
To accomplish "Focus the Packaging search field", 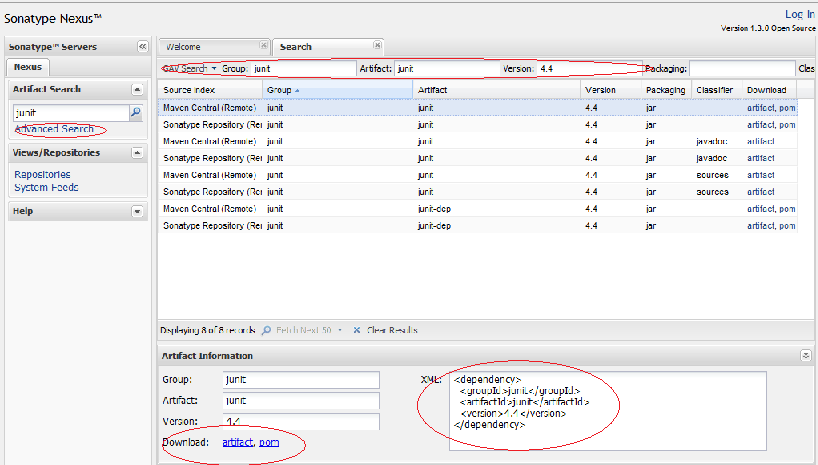I will pyautogui.click(x=742, y=69).
